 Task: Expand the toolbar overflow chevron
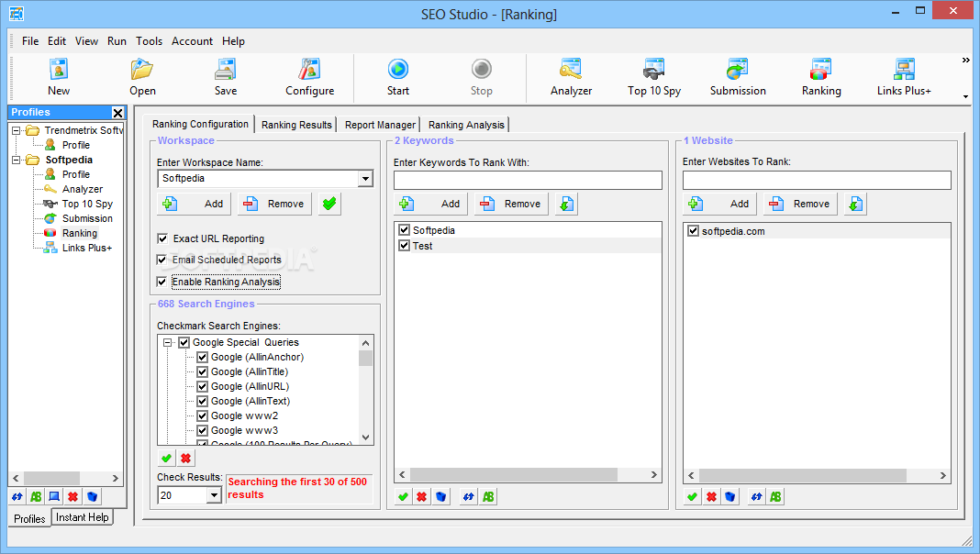coord(965,60)
